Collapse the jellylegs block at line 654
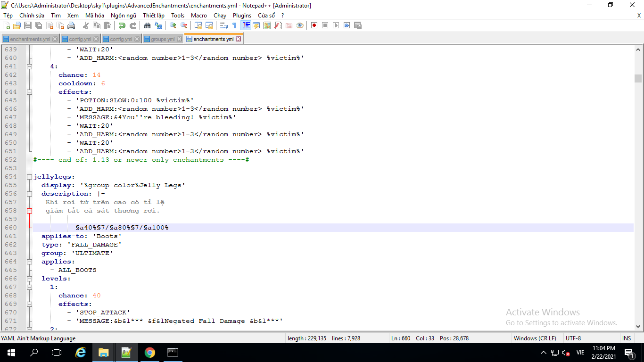The height and width of the screenshot is (362, 644). 29,177
